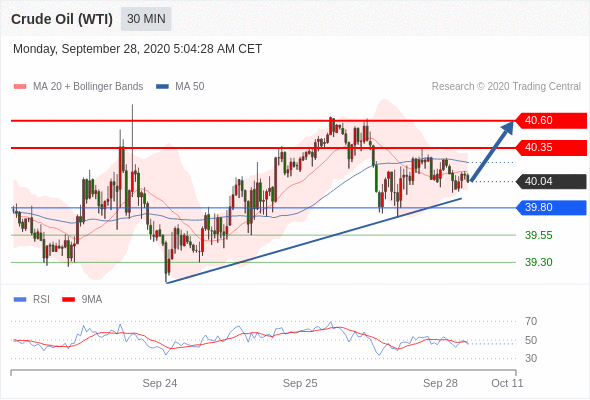Viewport: 590px width, 400px height.
Task: Select the 40.60 resistance price tag
Action: click(x=551, y=121)
